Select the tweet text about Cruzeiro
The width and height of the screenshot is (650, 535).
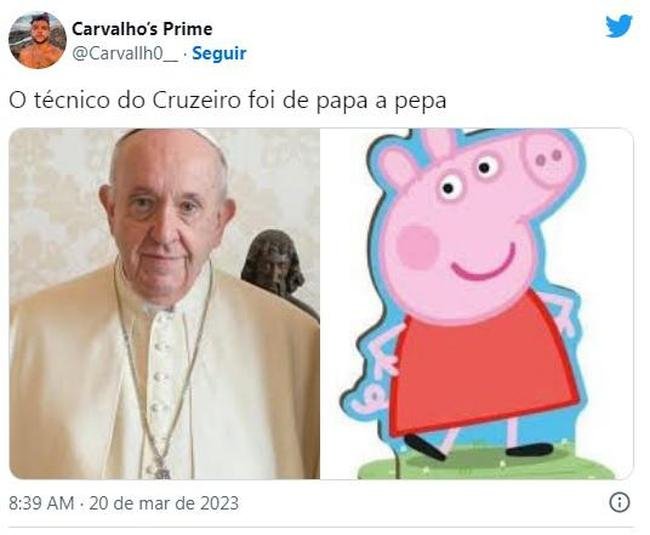point(228,101)
